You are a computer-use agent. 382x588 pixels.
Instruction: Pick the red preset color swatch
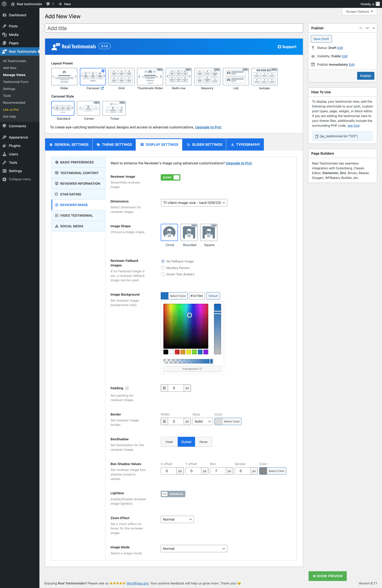click(x=177, y=352)
